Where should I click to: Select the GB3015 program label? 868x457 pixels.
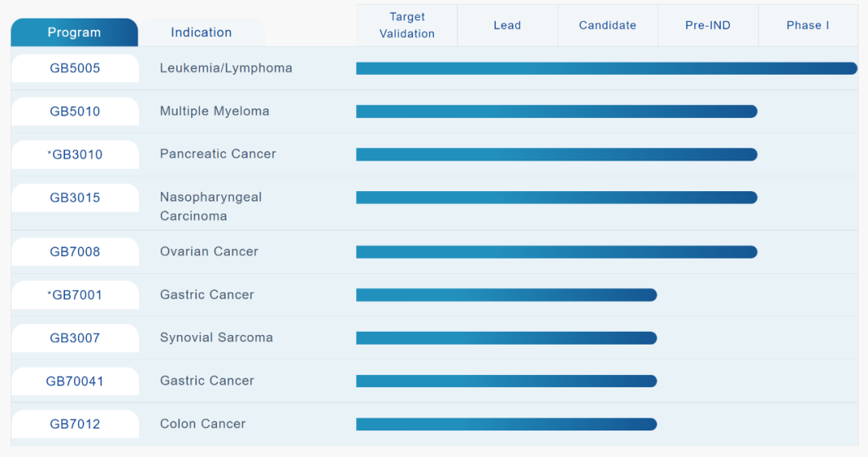click(75, 198)
